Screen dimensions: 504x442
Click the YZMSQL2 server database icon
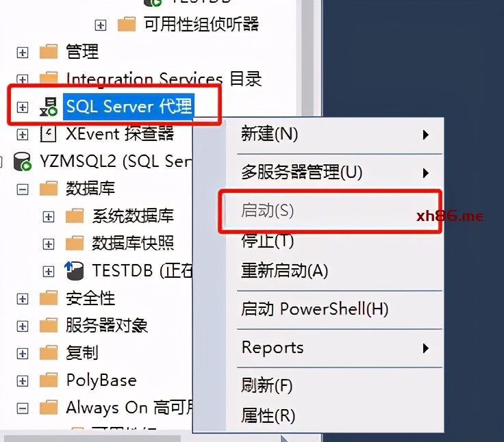(x=22, y=161)
